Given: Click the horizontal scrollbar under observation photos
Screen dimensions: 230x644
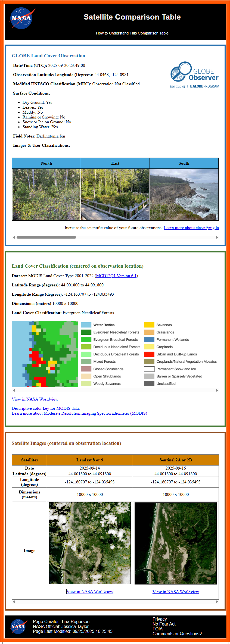Looking at the screenshot, I should tap(46, 237).
